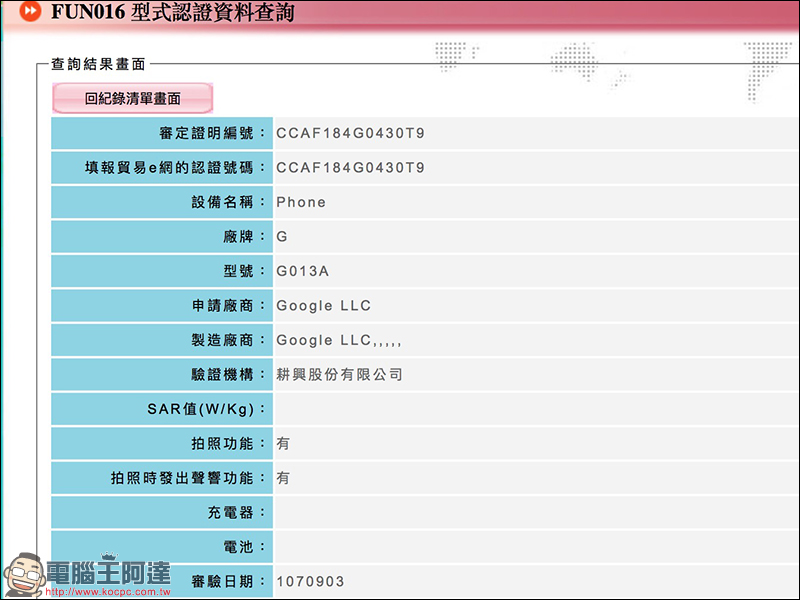Click the 回紀錄清單畫面 button

click(x=132, y=98)
